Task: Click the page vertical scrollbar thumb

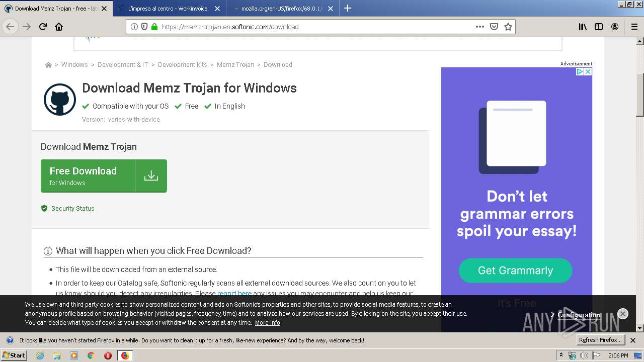Action: point(640,95)
